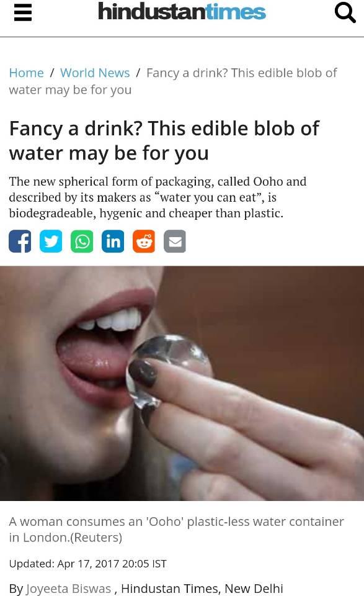The width and height of the screenshot is (364, 596).
Task: Click the current page breadcrumb title
Action: (x=173, y=81)
